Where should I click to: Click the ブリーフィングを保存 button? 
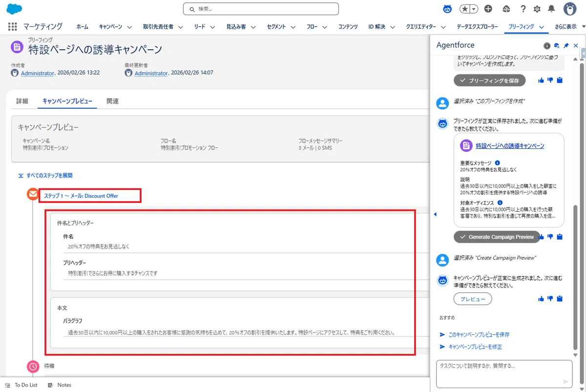pyautogui.click(x=489, y=80)
